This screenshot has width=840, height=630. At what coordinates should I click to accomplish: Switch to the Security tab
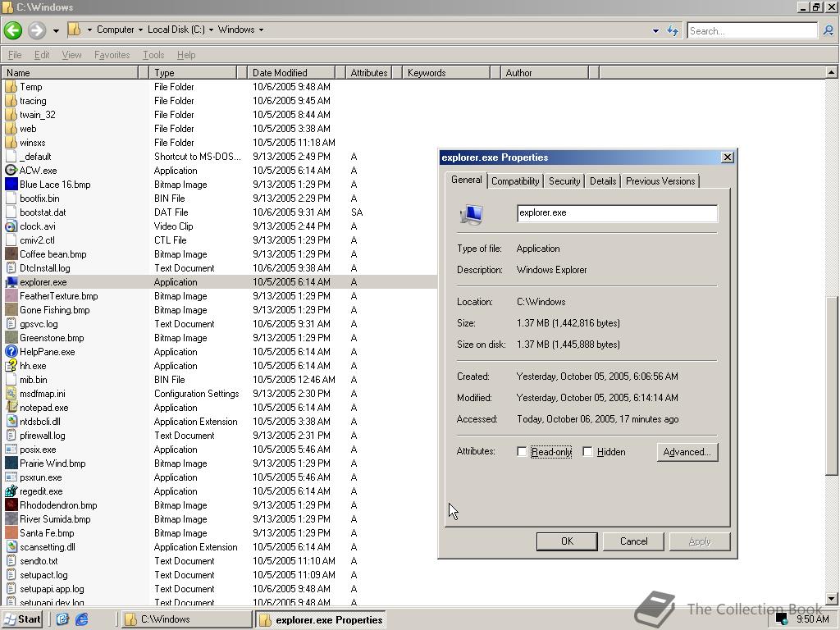point(564,181)
